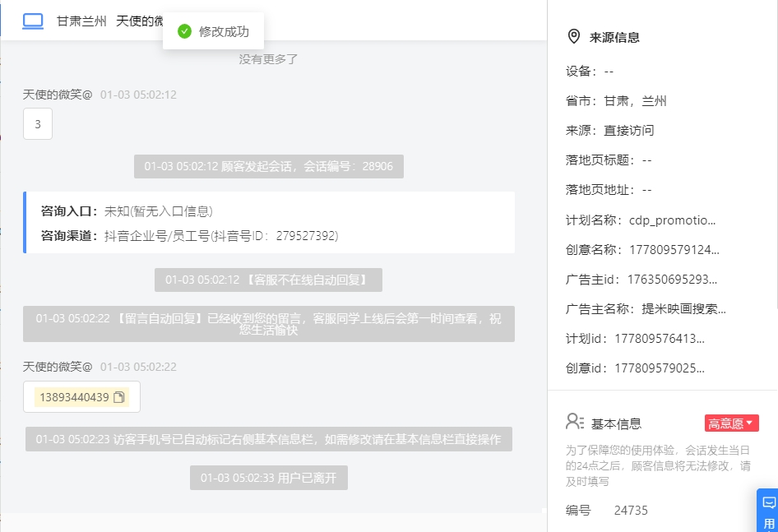
Task: Click the notice about 24点之后 editing limit
Action: [658, 465]
